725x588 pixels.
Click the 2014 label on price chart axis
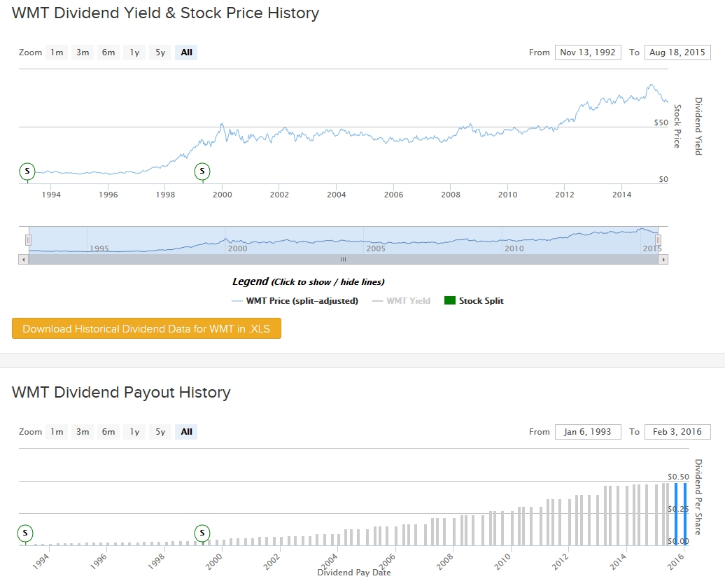pyautogui.click(x=622, y=195)
